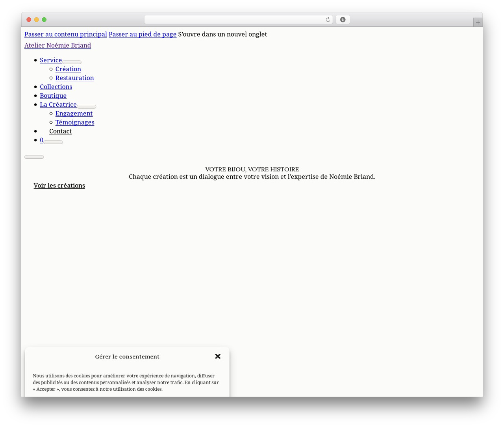Click the empty button above the hero heading
The height and width of the screenshot is (427, 504).
point(34,157)
